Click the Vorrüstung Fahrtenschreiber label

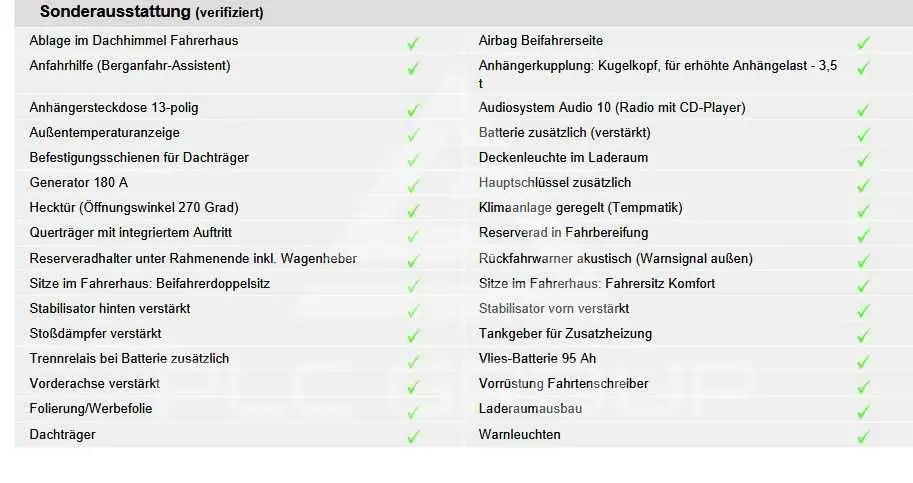[x=563, y=383]
